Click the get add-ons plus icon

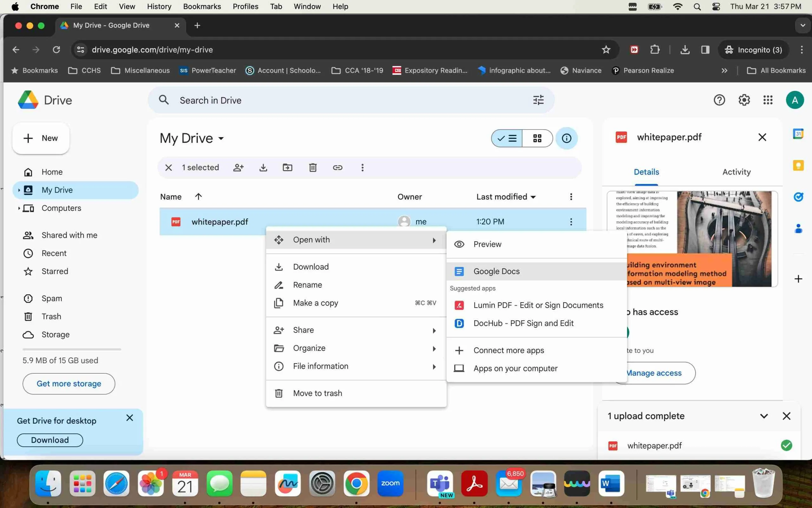pyautogui.click(x=798, y=279)
